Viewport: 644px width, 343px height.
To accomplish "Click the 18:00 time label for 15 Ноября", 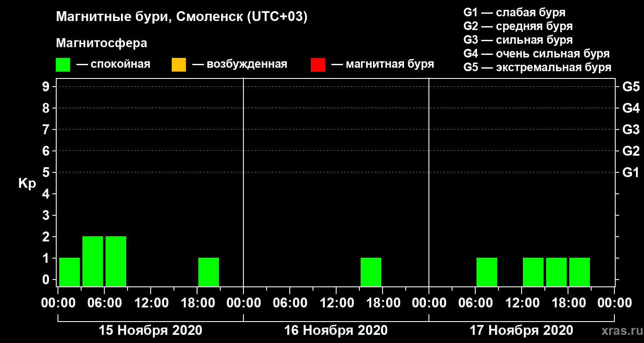I will 197,303.
